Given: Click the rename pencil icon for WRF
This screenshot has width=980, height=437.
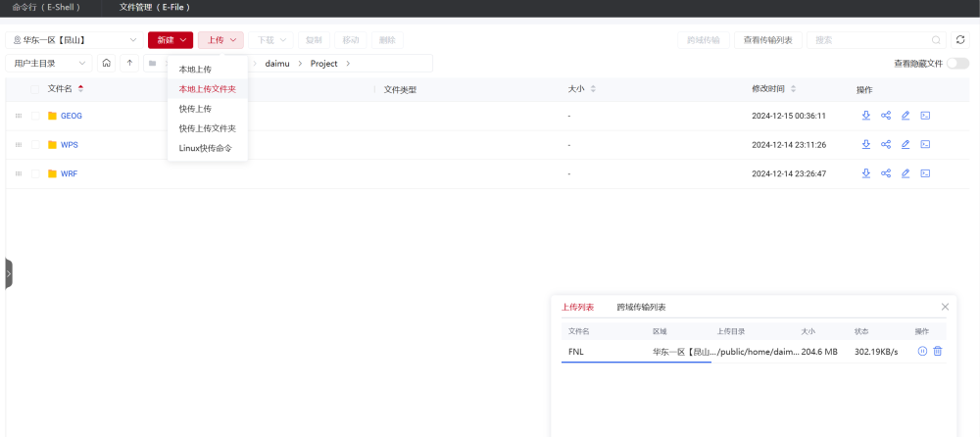Looking at the screenshot, I should click(906, 173).
